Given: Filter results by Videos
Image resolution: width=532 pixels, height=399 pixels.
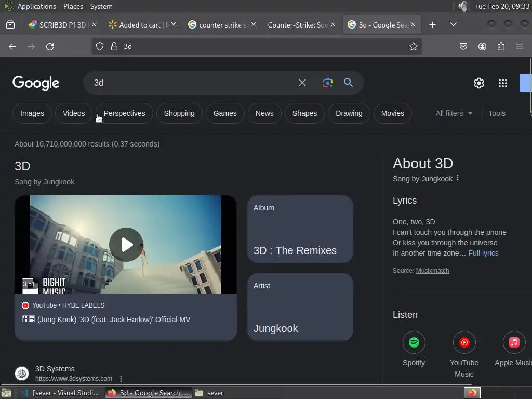Looking at the screenshot, I should [x=74, y=113].
